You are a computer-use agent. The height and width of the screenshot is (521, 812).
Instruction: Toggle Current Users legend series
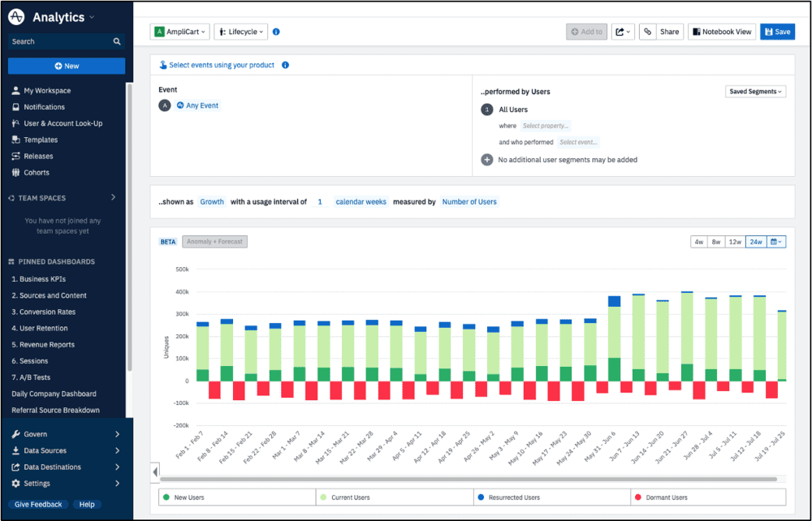(x=395, y=497)
